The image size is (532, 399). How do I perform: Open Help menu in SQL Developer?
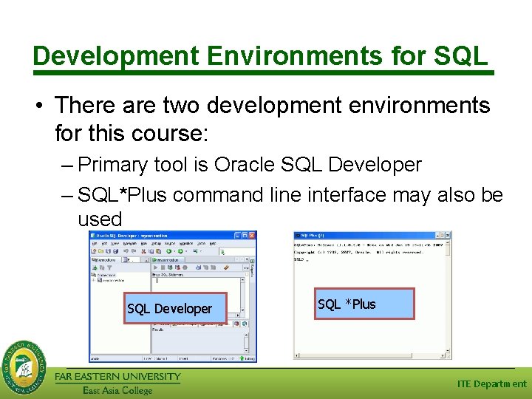213,244
